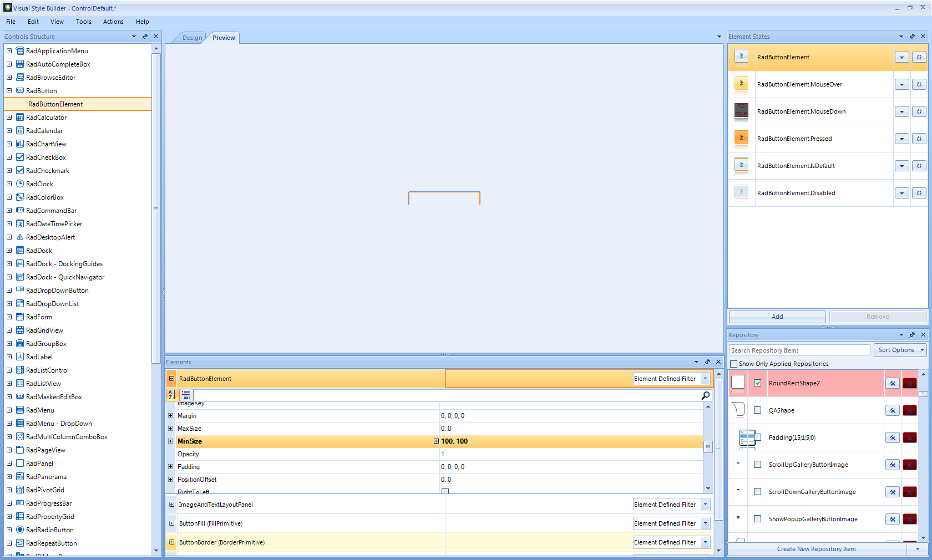Pin the Elements panel
The width and height of the screenshot is (932, 560).
click(707, 362)
